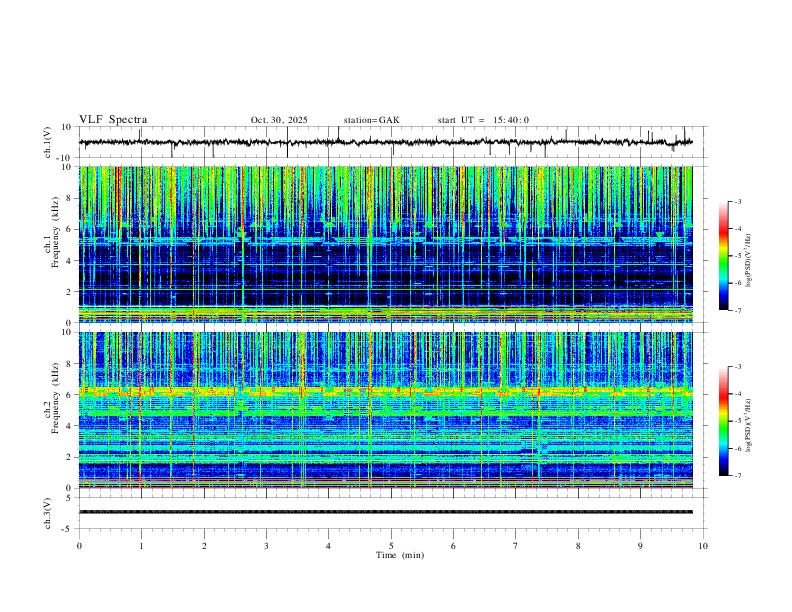Click the "-5" tick on ch.3(V) axis
This screenshot has height=612, width=792.
[68, 529]
